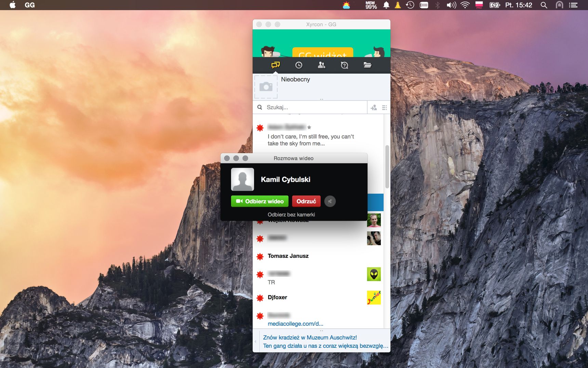This screenshot has height=368, width=588.
Task: Accept call with Odbierz wideo button
Action: [x=260, y=201]
